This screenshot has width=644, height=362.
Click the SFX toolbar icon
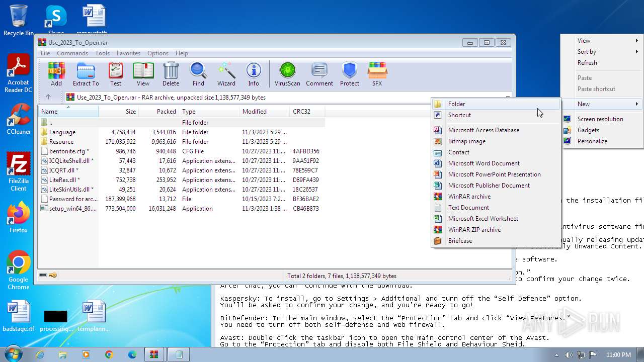tap(377, 74)
